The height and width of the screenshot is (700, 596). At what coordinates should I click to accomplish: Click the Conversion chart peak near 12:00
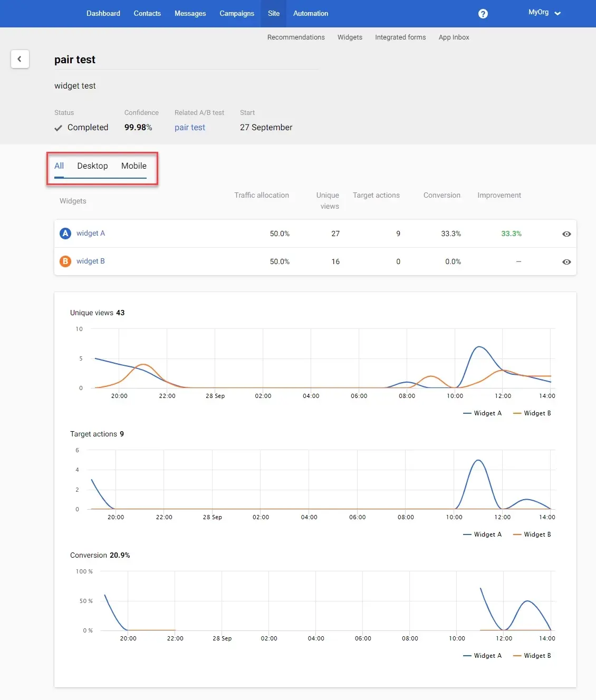[527, 601]
